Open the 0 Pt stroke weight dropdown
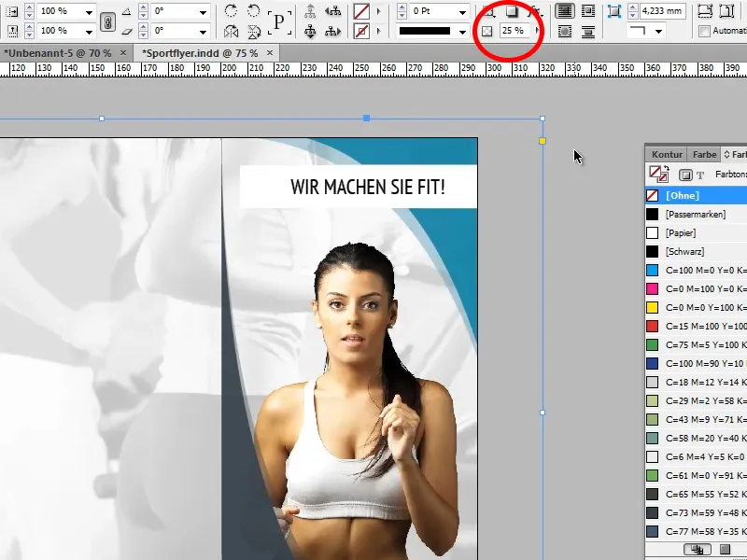Viewport: 747px width, 560px height. tap(462, 12)
